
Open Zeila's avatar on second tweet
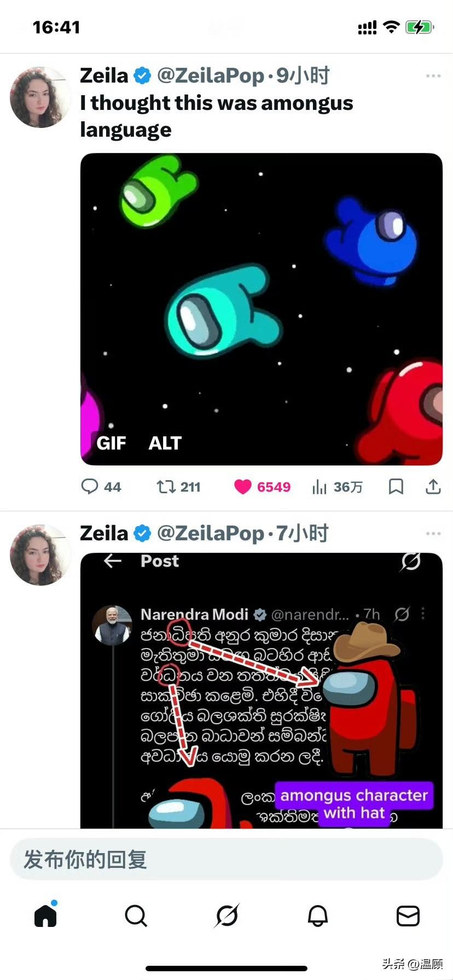(40, 555)
